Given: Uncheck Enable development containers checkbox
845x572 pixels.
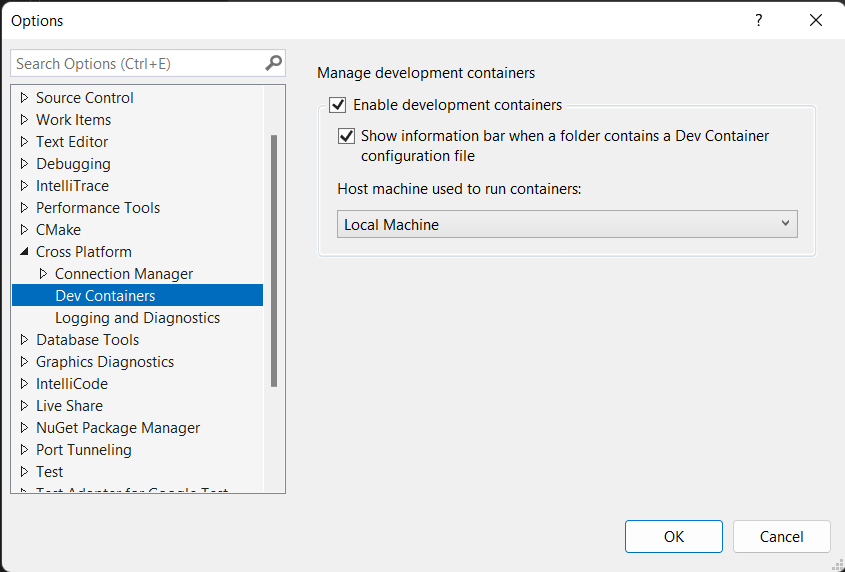Looking at the screenshot, I should click(x=337, y=105).
